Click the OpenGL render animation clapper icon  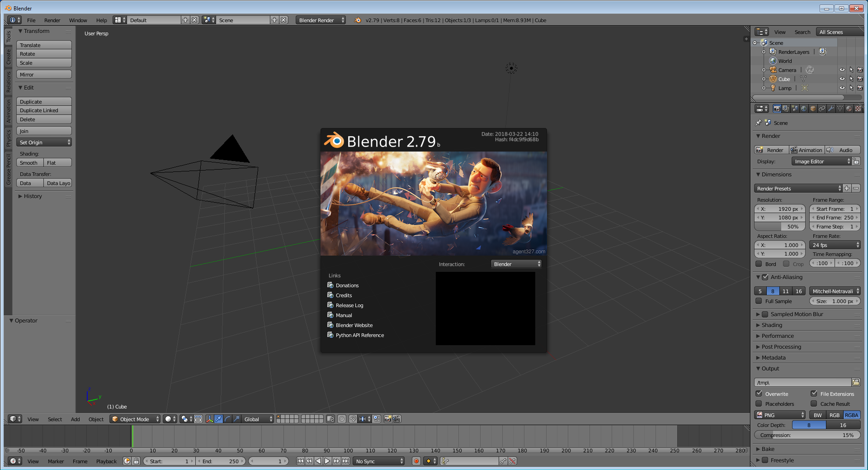click(396, 419)
